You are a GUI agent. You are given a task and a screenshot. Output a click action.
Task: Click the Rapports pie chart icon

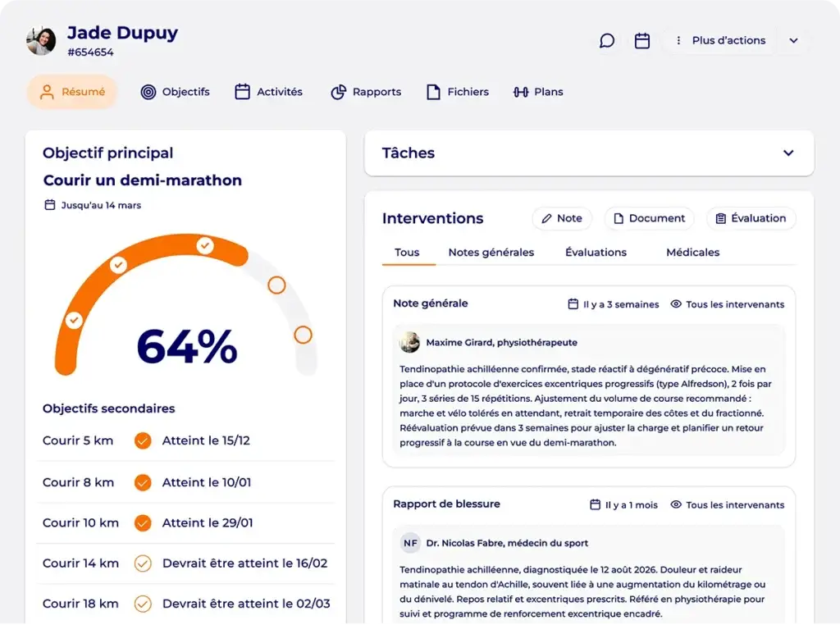[x=338, y=92]
